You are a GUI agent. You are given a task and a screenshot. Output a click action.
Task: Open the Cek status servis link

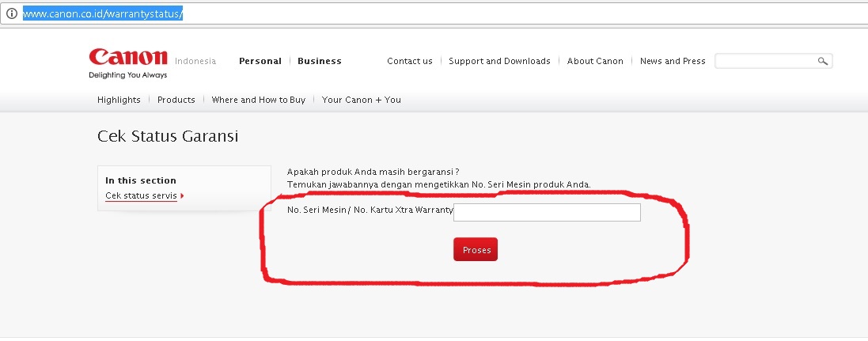[141, 195]
